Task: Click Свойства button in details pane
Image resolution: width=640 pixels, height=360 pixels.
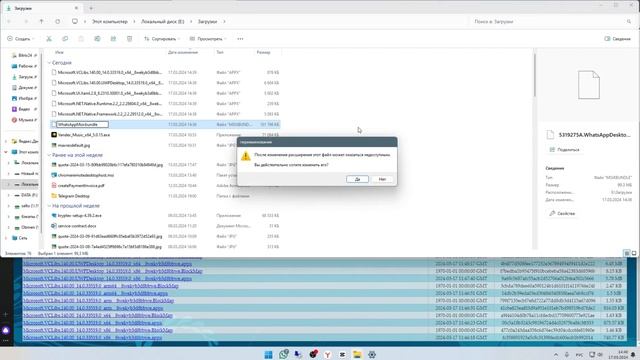Action: tap(562, 213)
